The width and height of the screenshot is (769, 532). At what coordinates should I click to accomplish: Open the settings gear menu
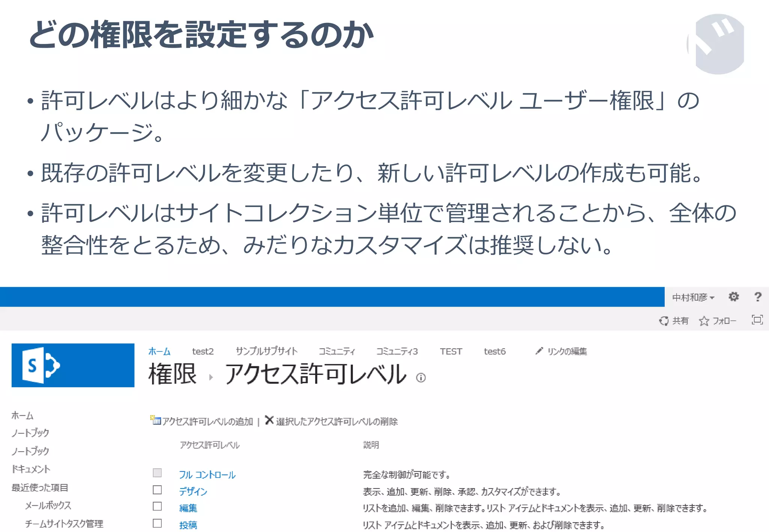[x=733, y=297]
